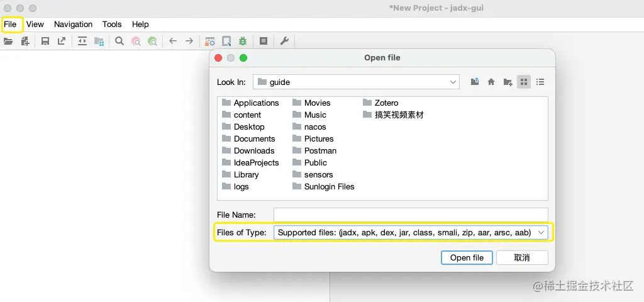Select the Public folder
This screenshot has height=302, width=644.
(x=309, y=162)
